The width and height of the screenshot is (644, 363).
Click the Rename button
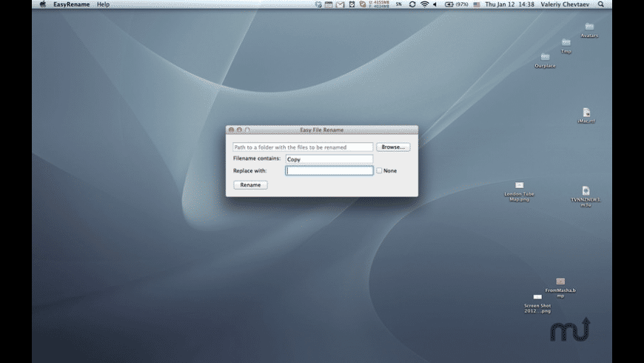(250, 185)
